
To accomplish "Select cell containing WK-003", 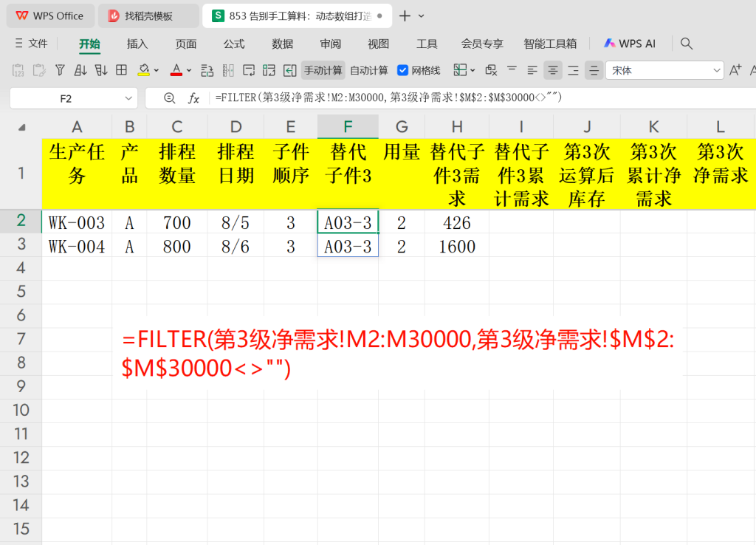I will (77, 222).
